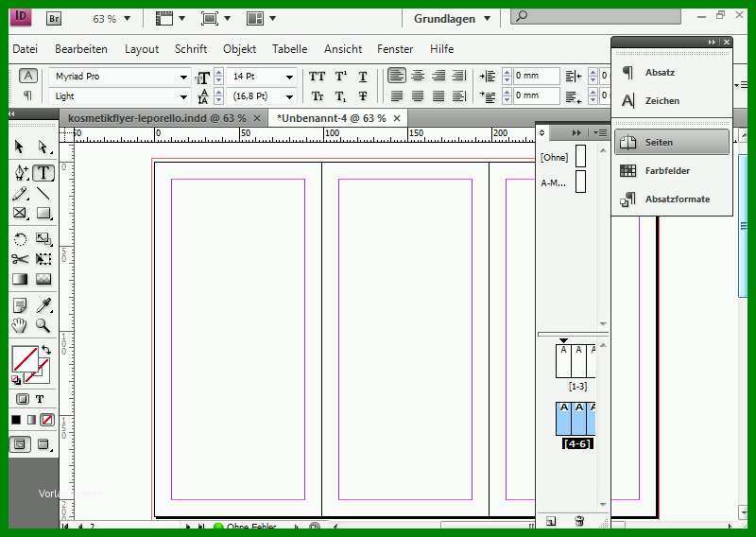Screen dimensions: 756x537
Task: Select the Direct Selection tool
Action: coord(43,147)
